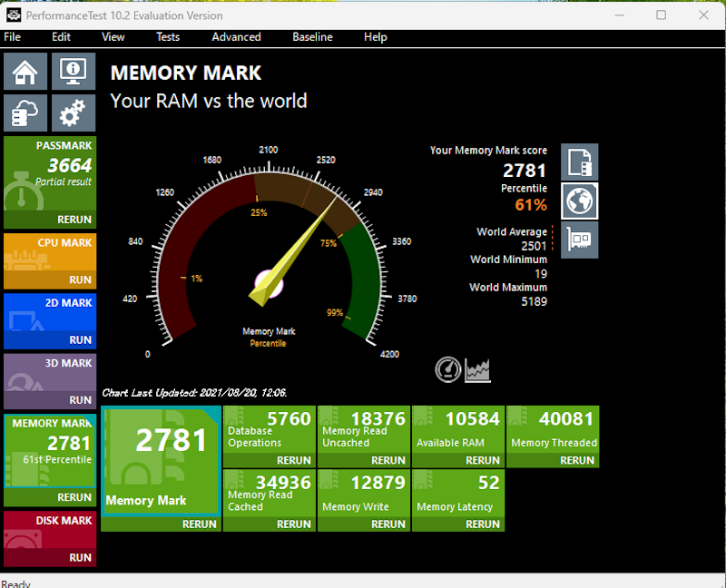Viewport: 726px width, 588px height.
Task: Select the Disk Mark tile
Action: (x=50, y=530)
